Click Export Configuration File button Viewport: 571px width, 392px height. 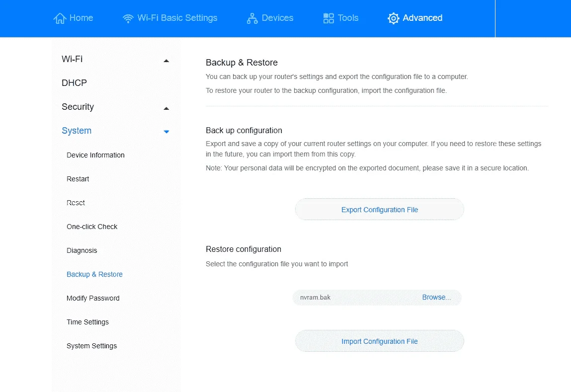point(380,209)
